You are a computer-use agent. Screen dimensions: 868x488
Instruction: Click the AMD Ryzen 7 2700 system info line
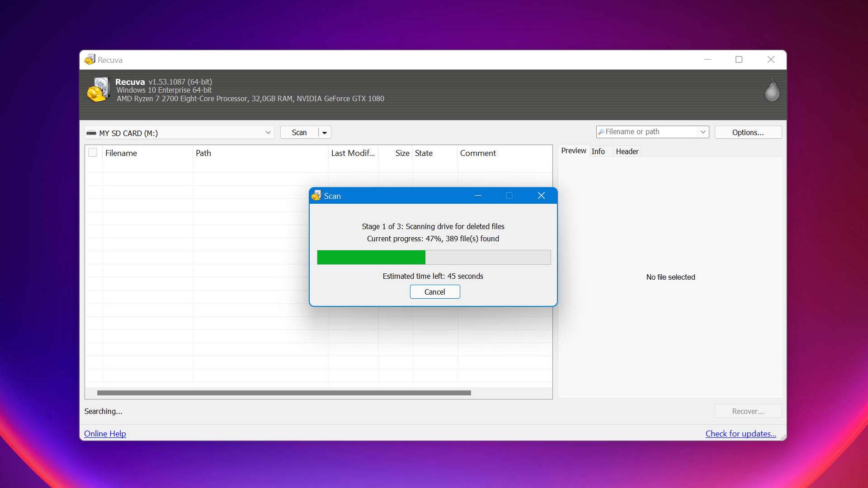click(x=250, y=99)
